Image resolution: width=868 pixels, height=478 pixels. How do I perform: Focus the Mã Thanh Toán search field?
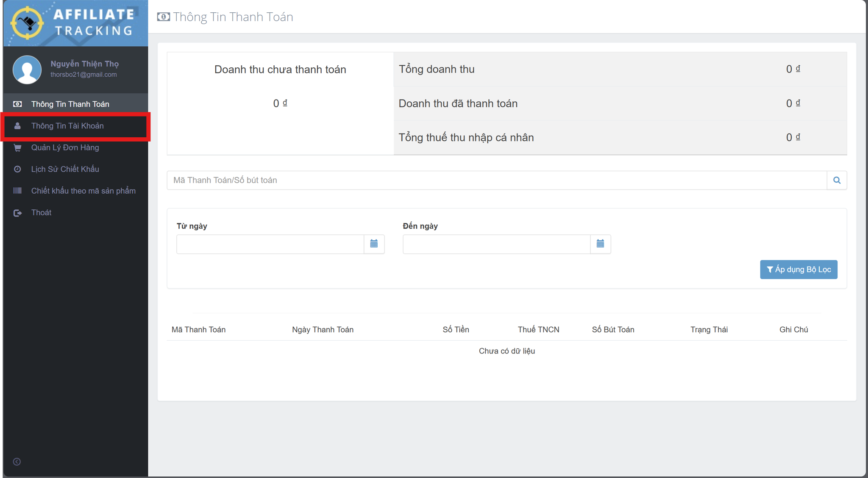(x=496, y=180)
